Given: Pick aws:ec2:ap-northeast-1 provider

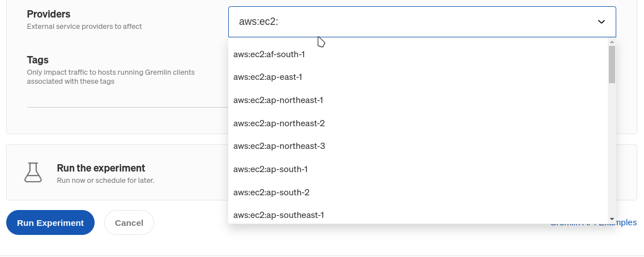Looking at the screenshot, I should coord(418,100).
